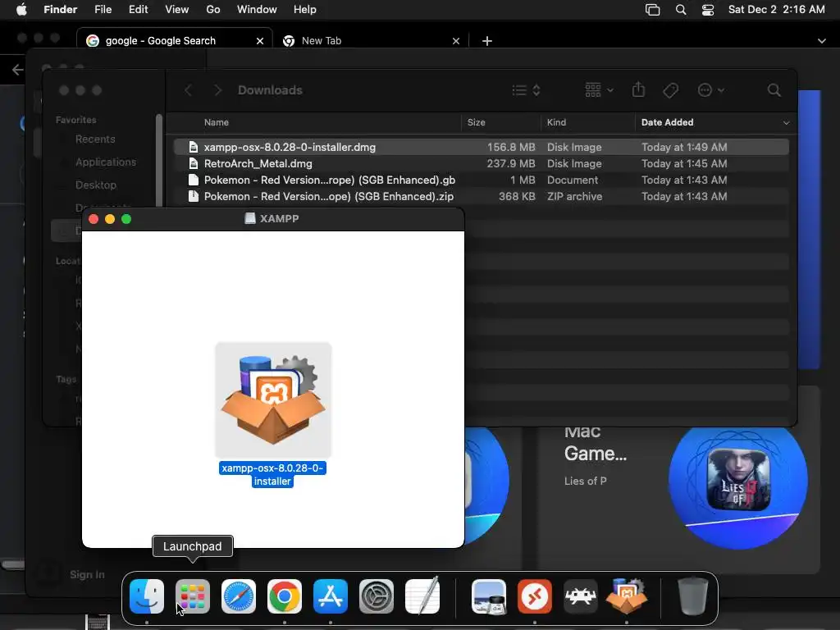This screenshot has width=840, height=630.
Task: Click the Lies of P game artwork
Action: 738,480
